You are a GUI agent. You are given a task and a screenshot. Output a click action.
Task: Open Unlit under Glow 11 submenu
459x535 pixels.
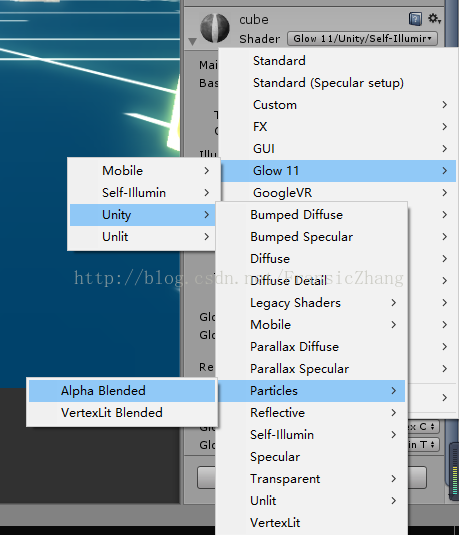click(x=142, y=237)
